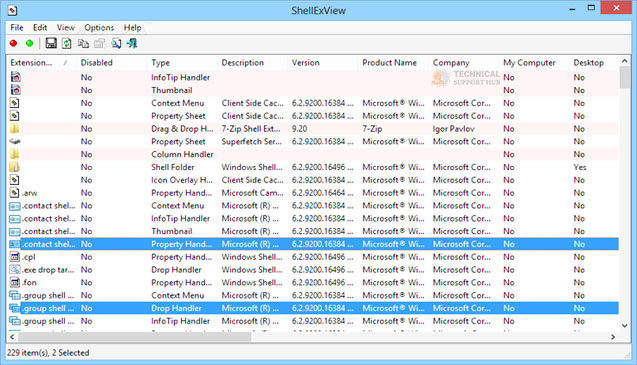Click the Refresh toolbar icon
Image resolution: width=637 pixels, height=365 pixels.
pyautogui.click(x=67, y=43)
